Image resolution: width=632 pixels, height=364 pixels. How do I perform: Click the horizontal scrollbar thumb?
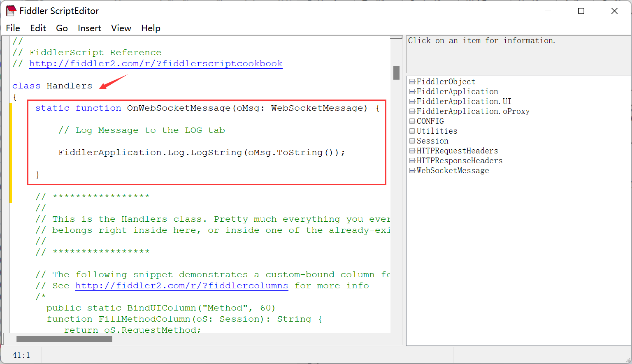click(x=63, y=339)
